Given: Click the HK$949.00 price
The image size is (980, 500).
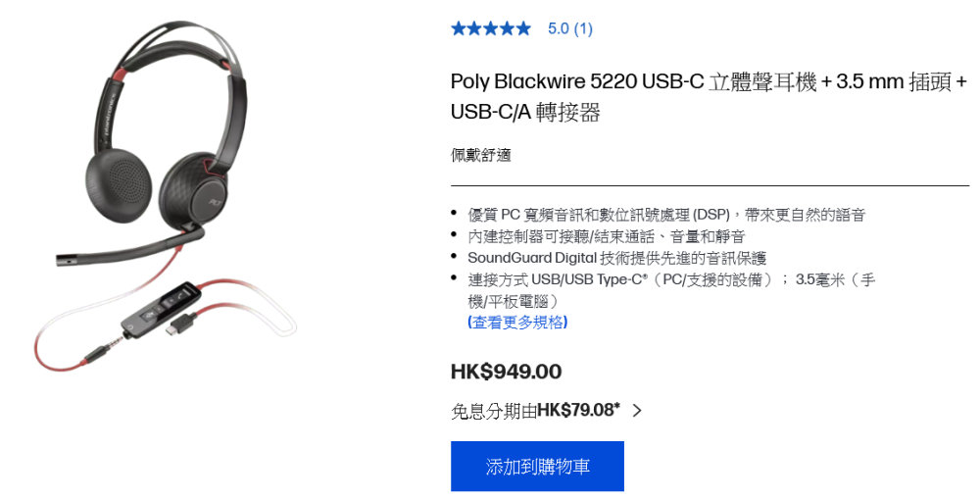Looking at the screenshot, I should coord(507,372).
